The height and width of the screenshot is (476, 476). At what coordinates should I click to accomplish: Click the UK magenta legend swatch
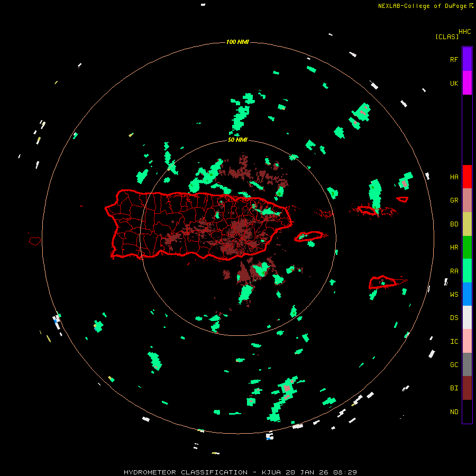467,83
